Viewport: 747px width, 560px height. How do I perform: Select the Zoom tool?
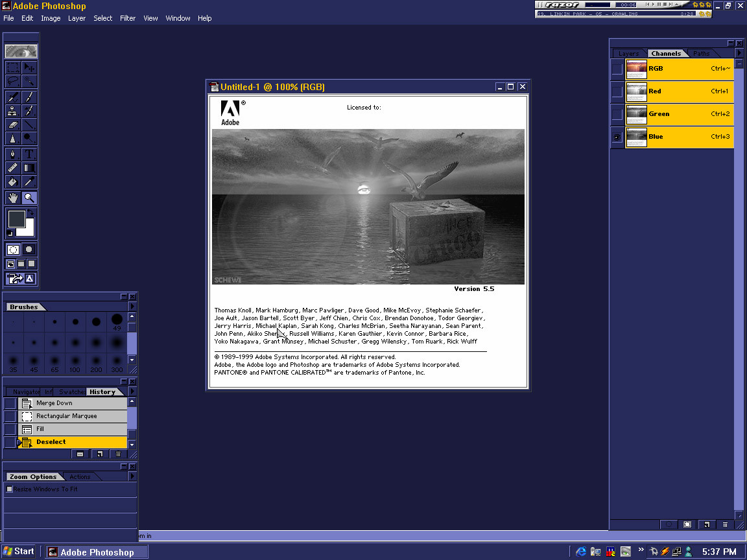click(x=29, y=198)
